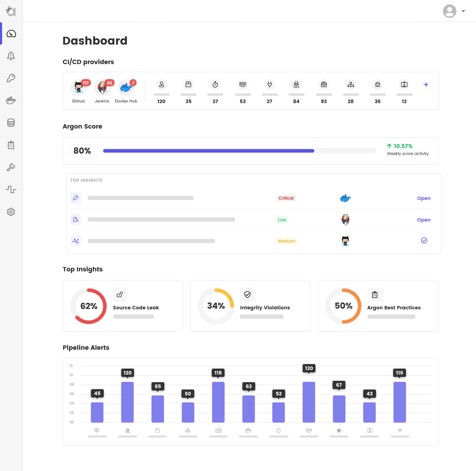The width and height of the screenshot is (476, 471).
Task: Open settings via the gear icon
Action: [x=11, y=212]
